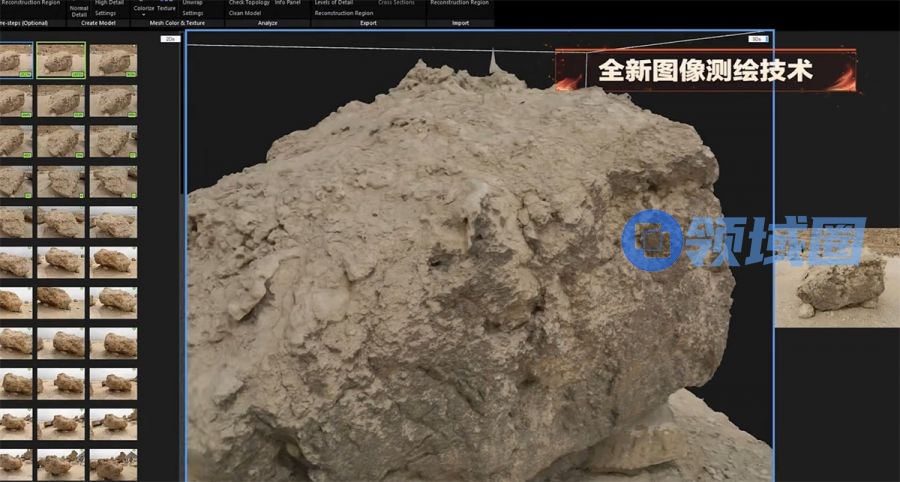
Task: Open Settings under Create Model
Action: point(106,13)
